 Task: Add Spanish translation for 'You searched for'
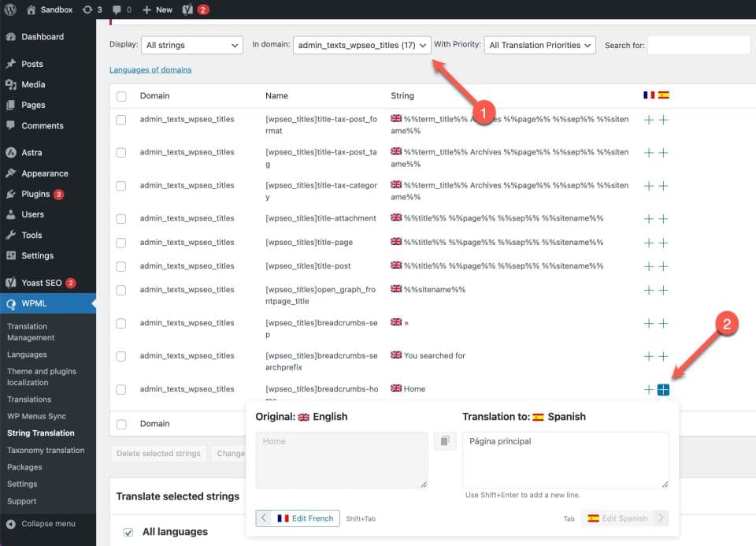(x=663, y=356)
